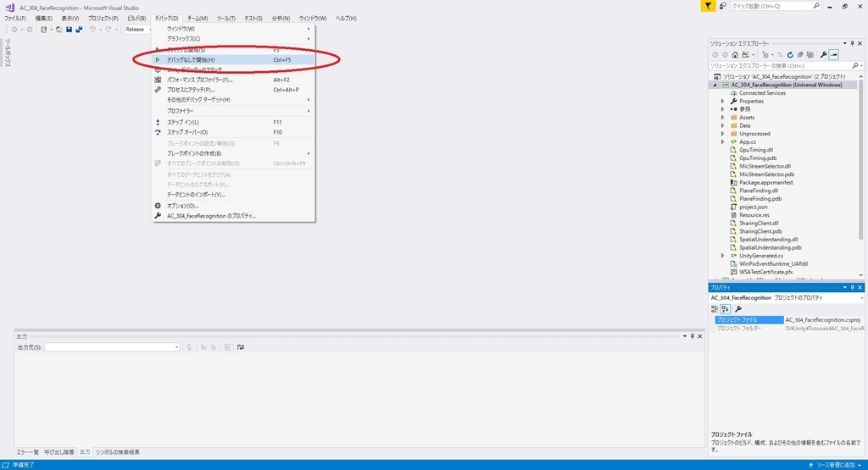Open the Properties object selector dropdown

(861, 298)
